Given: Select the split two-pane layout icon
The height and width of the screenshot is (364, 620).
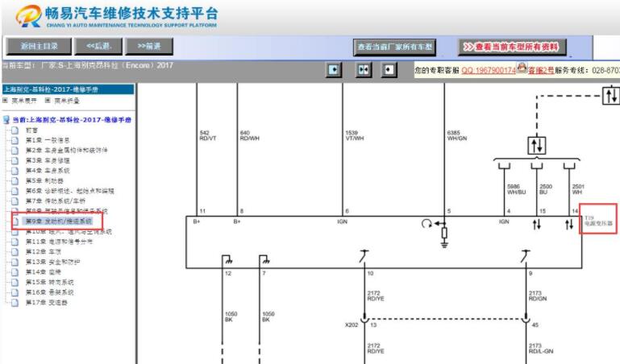Looking at the screenshot, I should click(x=363, y=70).
